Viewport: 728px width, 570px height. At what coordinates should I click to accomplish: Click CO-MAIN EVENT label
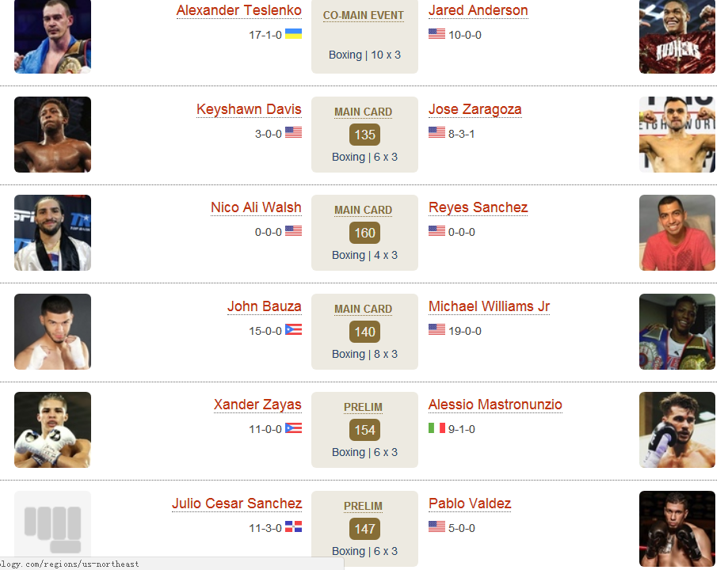363,15
